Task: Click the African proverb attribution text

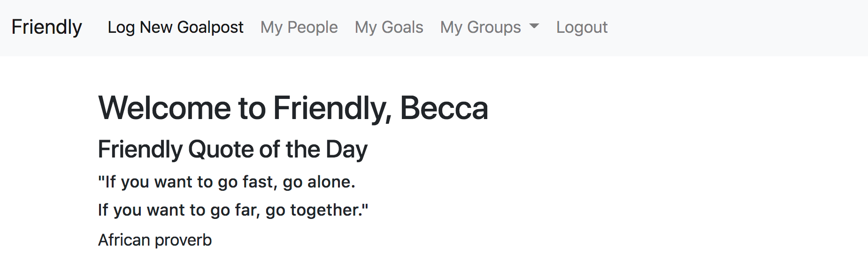Action: pos(155,240)
